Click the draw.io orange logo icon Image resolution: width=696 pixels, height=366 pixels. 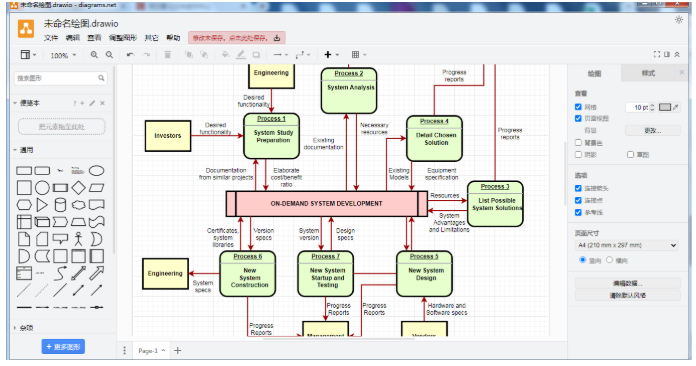26,29
